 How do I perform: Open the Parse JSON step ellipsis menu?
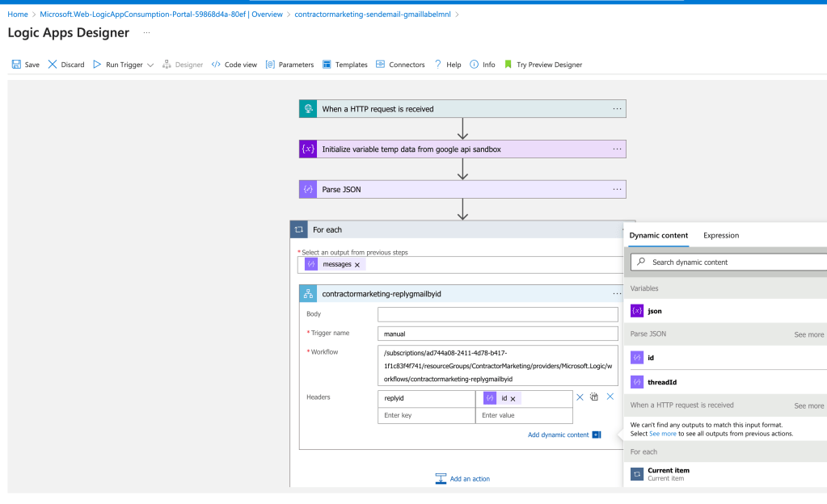617,189
